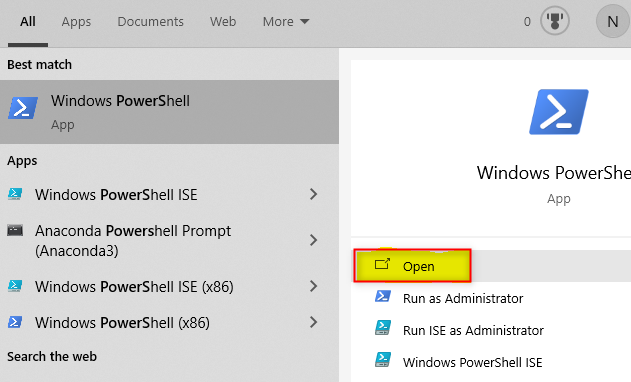The width and height of the screenshot is (631, 382).
Task: Select Windows PowerShell ISE app result
Action: 169,195
